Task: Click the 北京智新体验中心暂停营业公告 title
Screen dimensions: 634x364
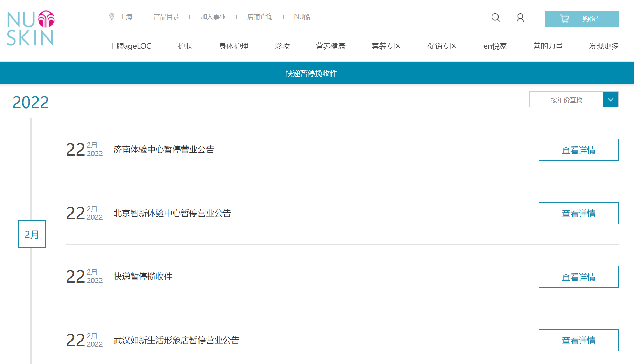Action: click(172, 213)
